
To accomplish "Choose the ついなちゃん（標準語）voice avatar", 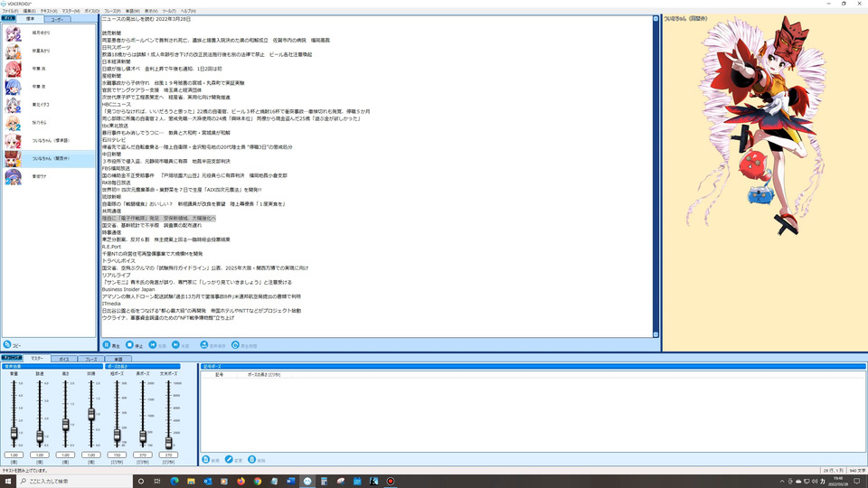I will [x=13, y=141].
